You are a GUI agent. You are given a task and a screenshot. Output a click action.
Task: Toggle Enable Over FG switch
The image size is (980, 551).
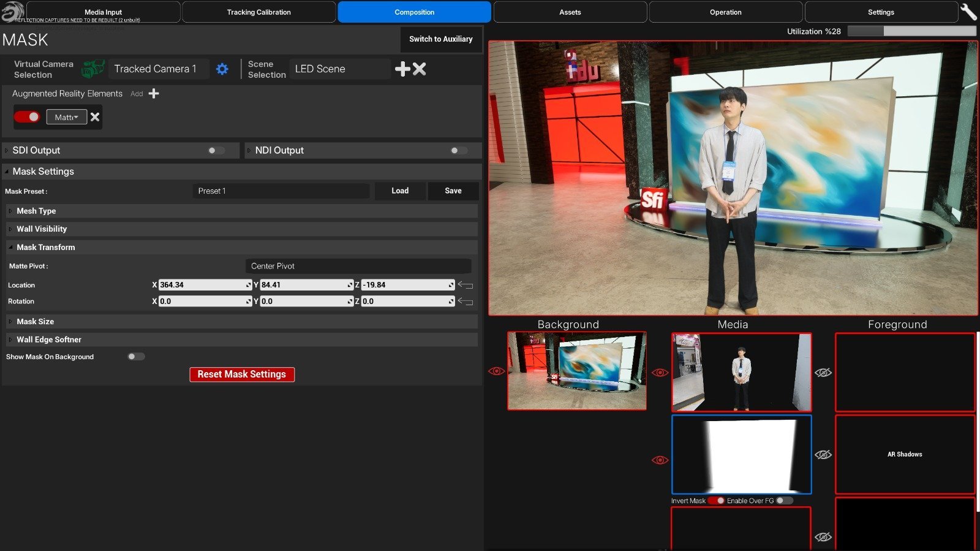tap(785, 501)
